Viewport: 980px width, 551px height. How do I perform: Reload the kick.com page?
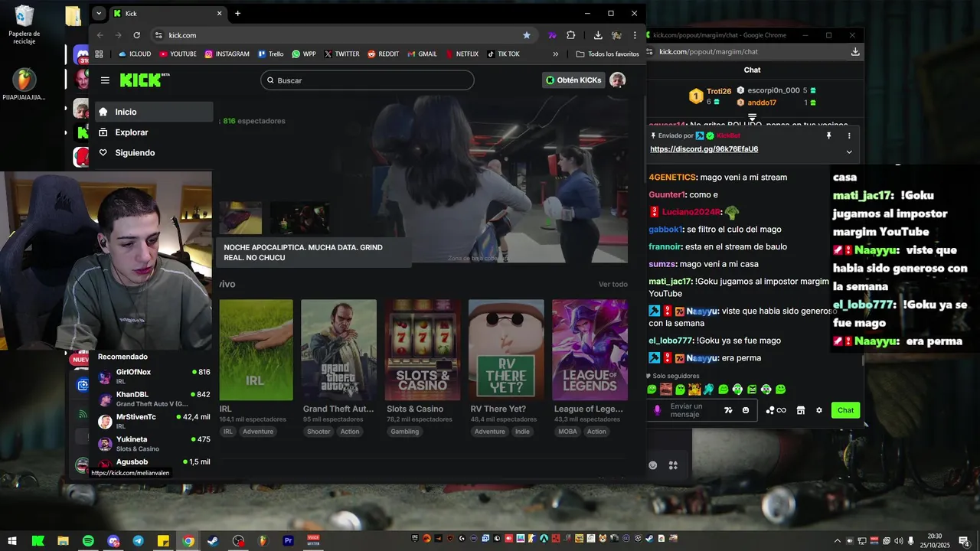(137, 35)
